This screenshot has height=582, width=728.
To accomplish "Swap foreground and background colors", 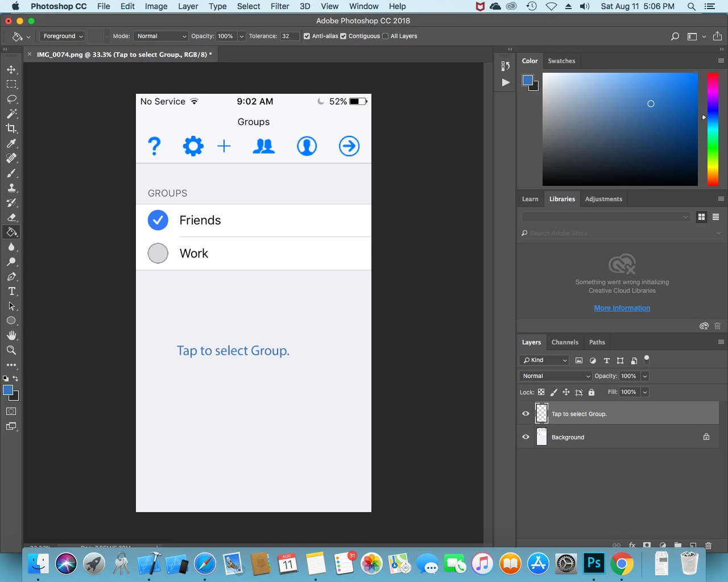I will pyautogui.click(x=15, y=379).
